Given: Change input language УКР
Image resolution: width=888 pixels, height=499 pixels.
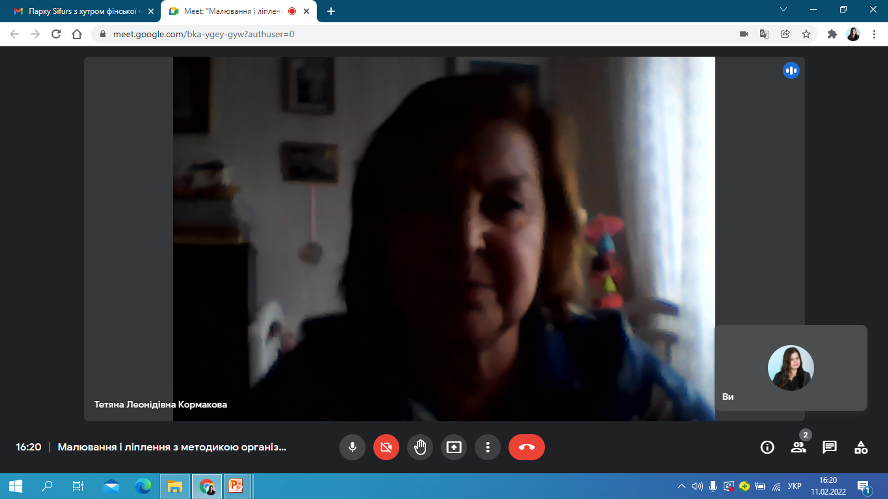Looking at the screenshot, I should point(795,486).
